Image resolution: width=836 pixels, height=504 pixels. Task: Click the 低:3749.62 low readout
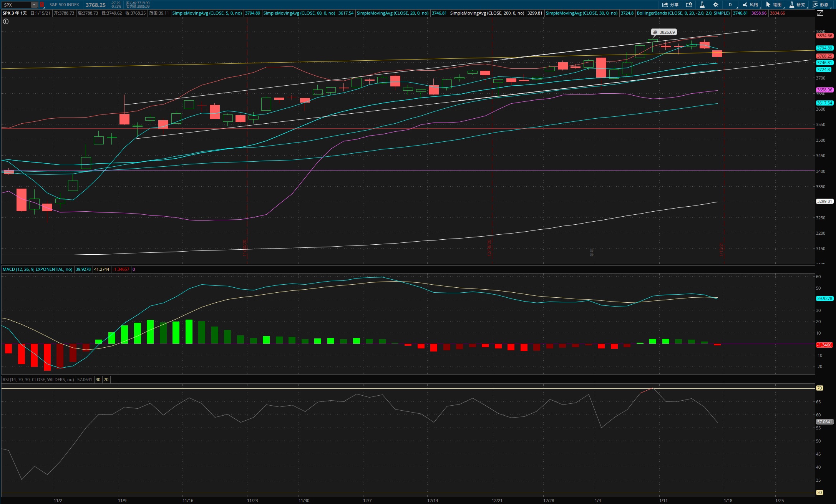click(x=112, y=13)
